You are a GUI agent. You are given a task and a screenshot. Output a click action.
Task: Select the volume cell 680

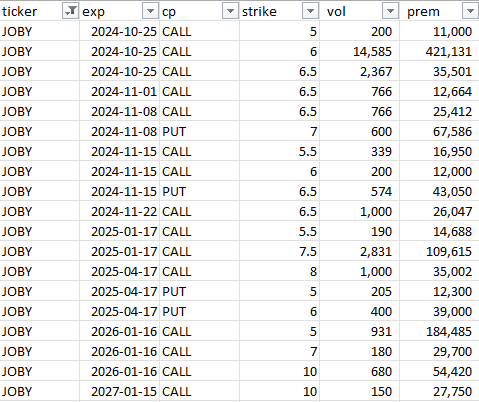click(x=359, y=371)
